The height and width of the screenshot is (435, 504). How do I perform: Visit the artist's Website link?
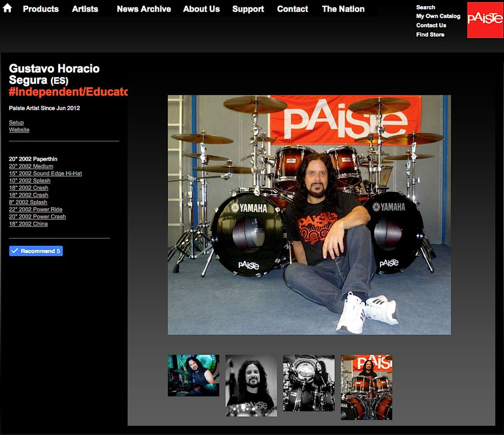coord(19,130)
